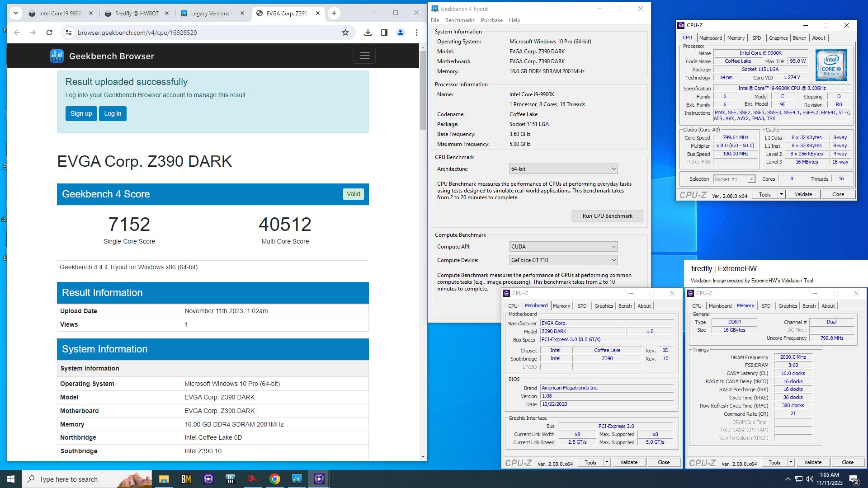Open Windows Start menu
This screenshot has width=868, height=488.
(11, 479)
